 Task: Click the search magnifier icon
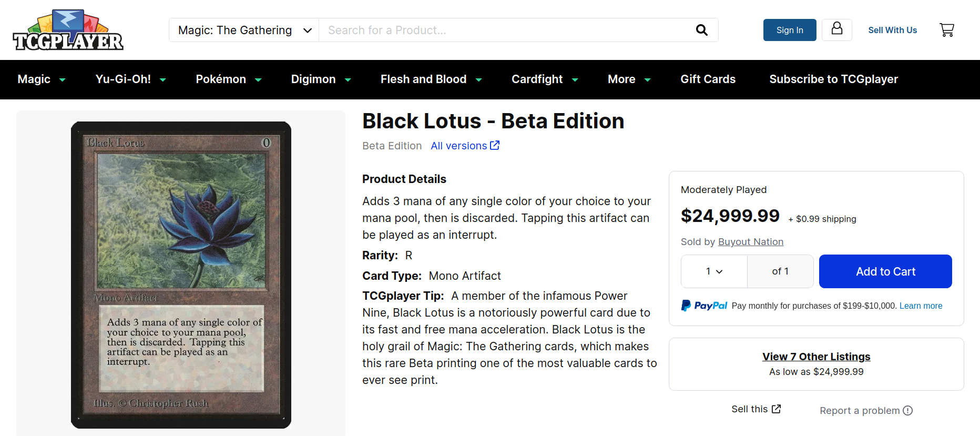click(701, 30)
